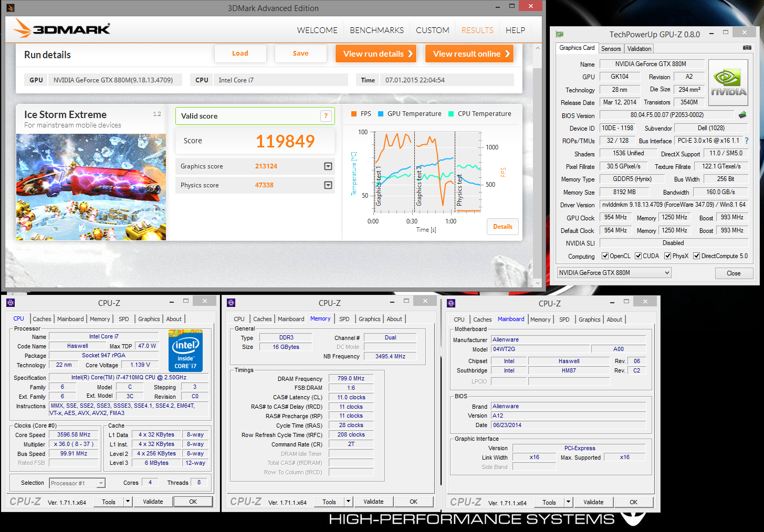The image size is (764, 532).
Task: Open Tools dropdown arrow in CPU-Z Mainboard window
Action: click(x=568, y=502)
